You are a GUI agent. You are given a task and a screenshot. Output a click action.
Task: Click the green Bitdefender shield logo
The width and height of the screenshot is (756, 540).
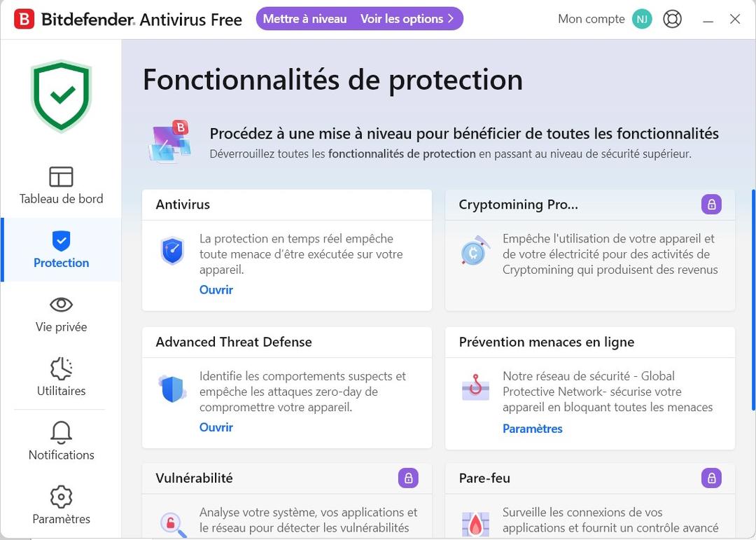61,95
